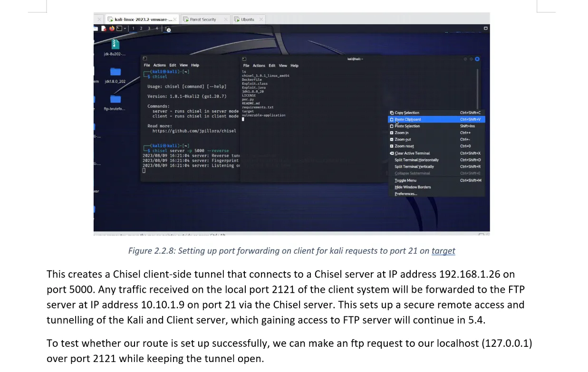Select Toggle Menu in the context menu
Viewport: 588px width, 372px height.
coord(436,180)
